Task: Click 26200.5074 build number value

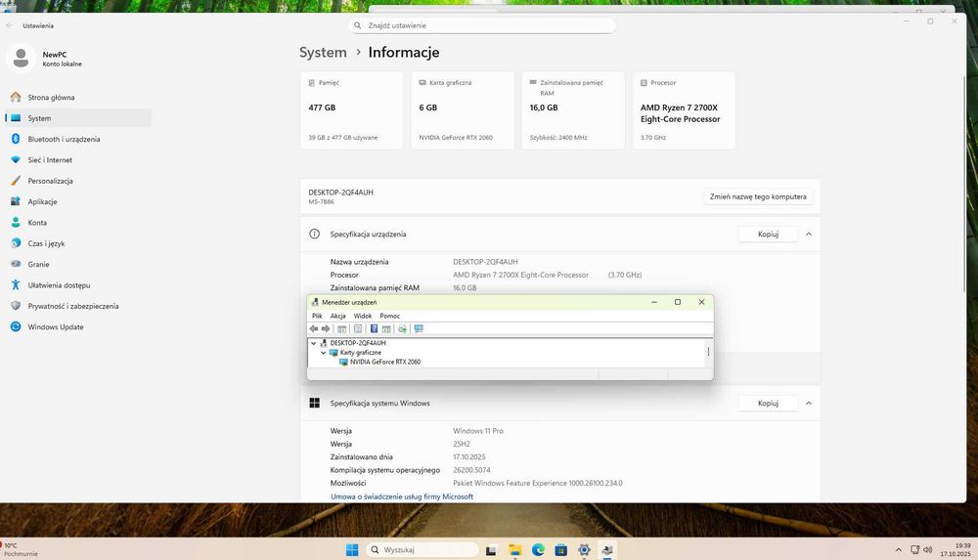Action: click(471, 470)
